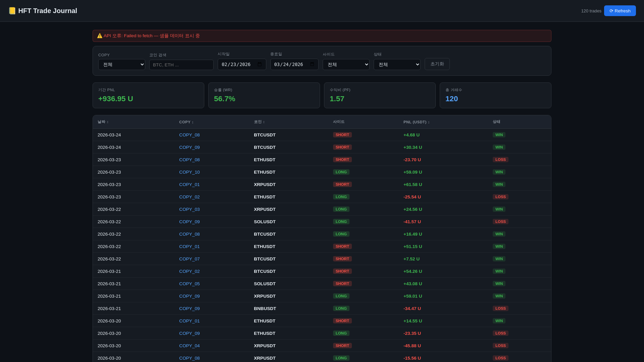Sort table by COPY column header

186,122
